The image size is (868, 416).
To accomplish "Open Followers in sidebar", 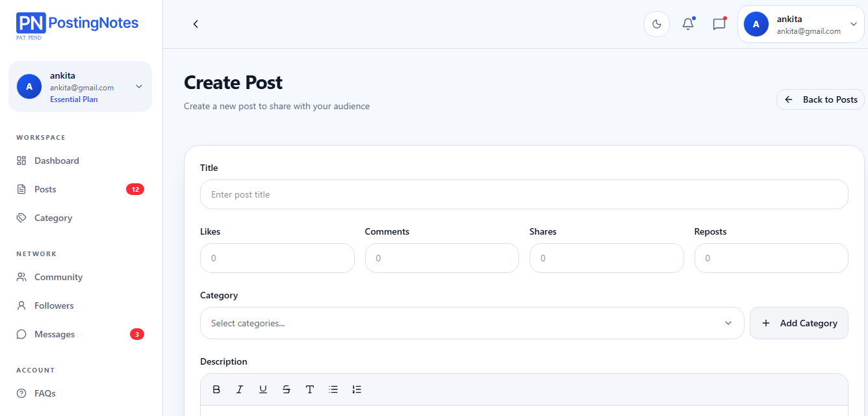I will 81,305.
